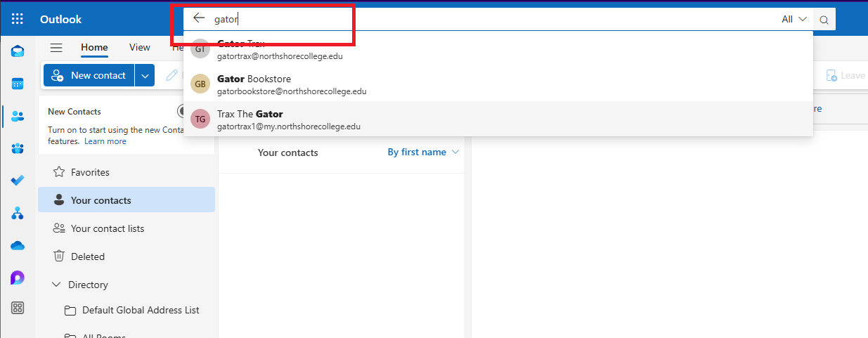Image resolution: width=868 pixels, height=338 pixels.
Task: Open the Org Explorer icon in left rail
Action: (x=18, y=213)
